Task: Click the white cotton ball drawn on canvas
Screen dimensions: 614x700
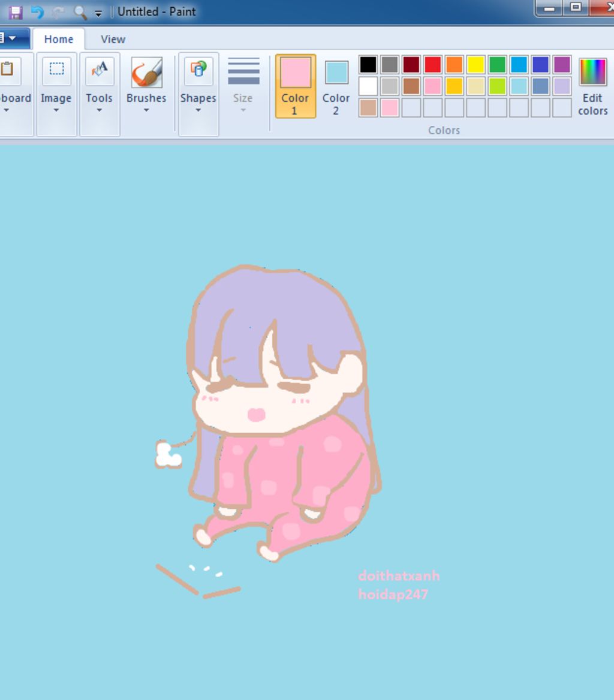Action: 168,454
